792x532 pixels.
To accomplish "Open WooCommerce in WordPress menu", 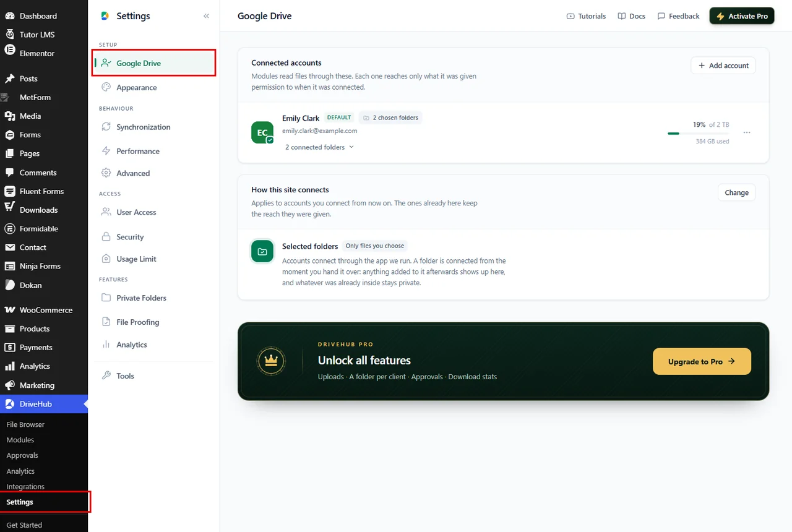I will pos(44,310).
